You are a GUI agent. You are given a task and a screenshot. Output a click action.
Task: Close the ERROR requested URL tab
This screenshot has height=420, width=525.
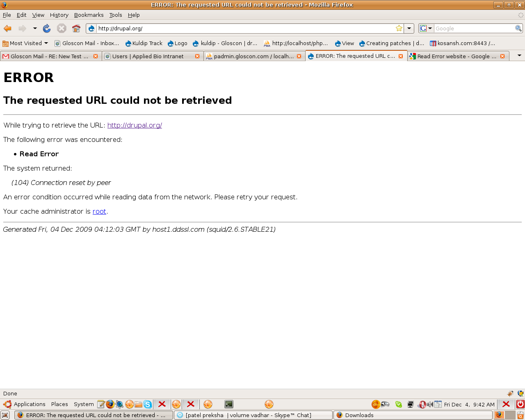pos(401,56)
